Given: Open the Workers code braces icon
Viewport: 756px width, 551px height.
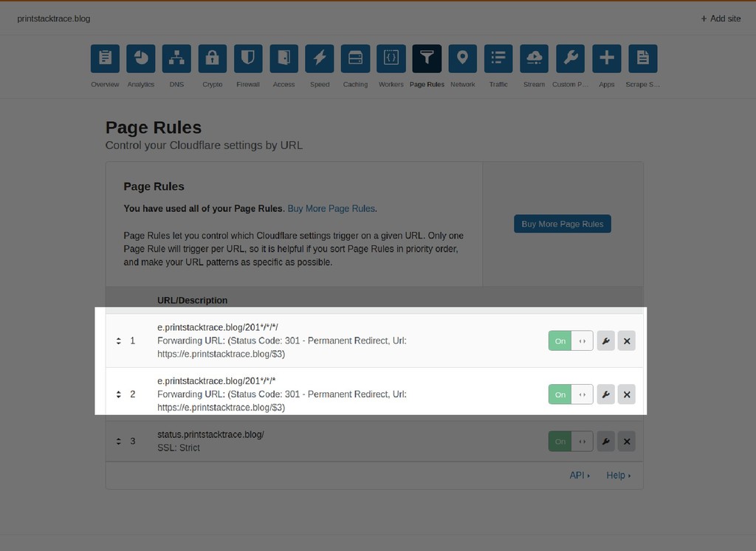Looking at the screenshot, I should click(391, 58).
